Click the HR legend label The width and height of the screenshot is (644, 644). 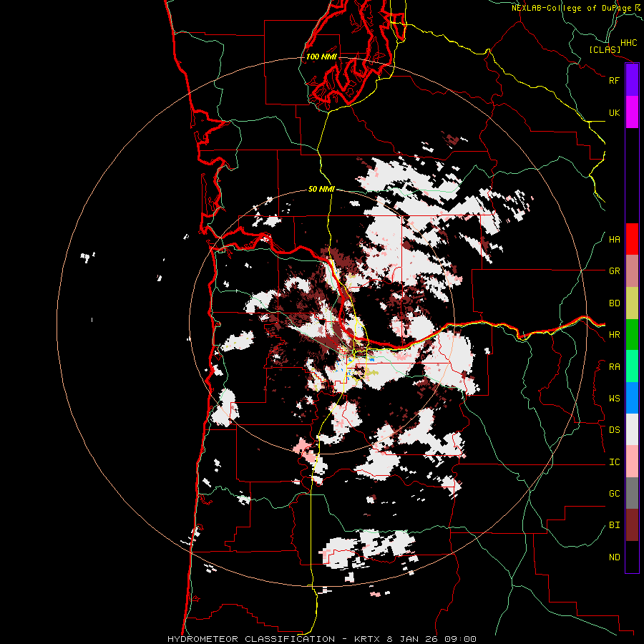[614, 335]
